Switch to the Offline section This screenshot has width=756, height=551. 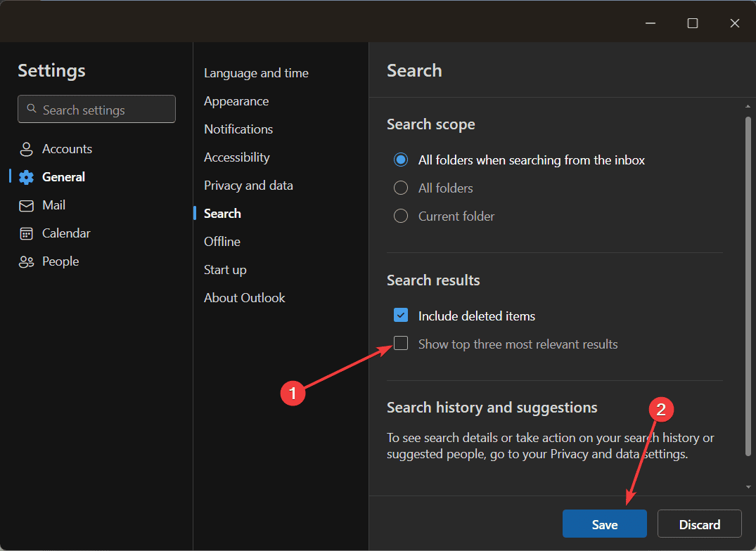click(x=222, y=242)
